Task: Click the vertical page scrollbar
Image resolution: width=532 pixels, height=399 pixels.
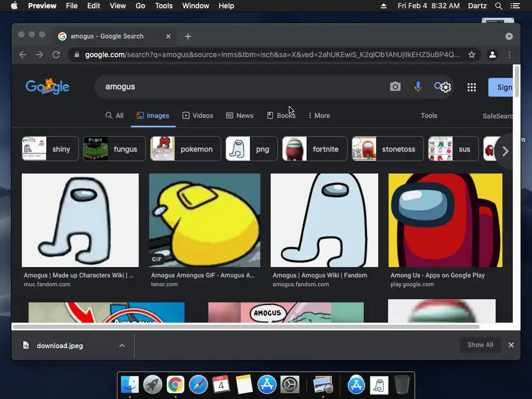Action: (517, 82)
